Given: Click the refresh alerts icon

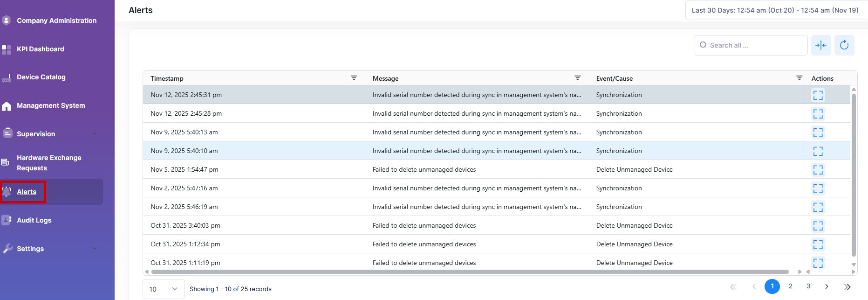Looking at the screenshot, I should (x=844, y=45).
